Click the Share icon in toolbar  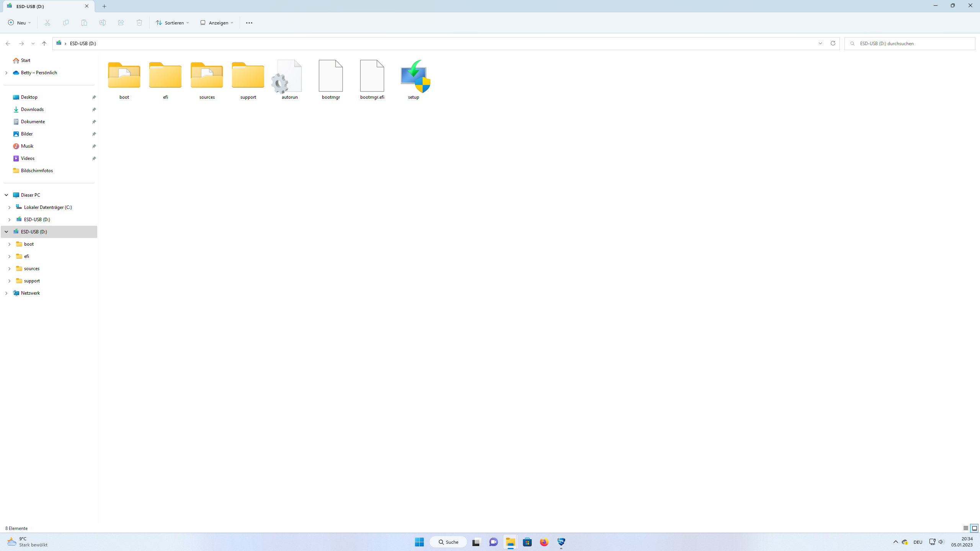(x=121, y=23)
